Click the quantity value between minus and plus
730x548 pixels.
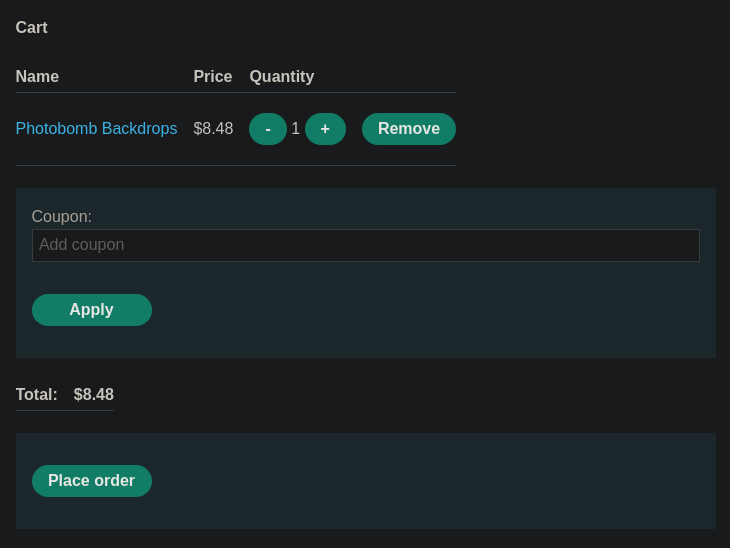click(296, 129)
